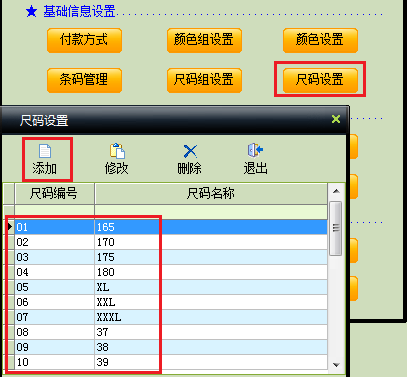
Task: Click the vertical scrollbar thumb
Action: pyautogui.click(x=336, y=228)
